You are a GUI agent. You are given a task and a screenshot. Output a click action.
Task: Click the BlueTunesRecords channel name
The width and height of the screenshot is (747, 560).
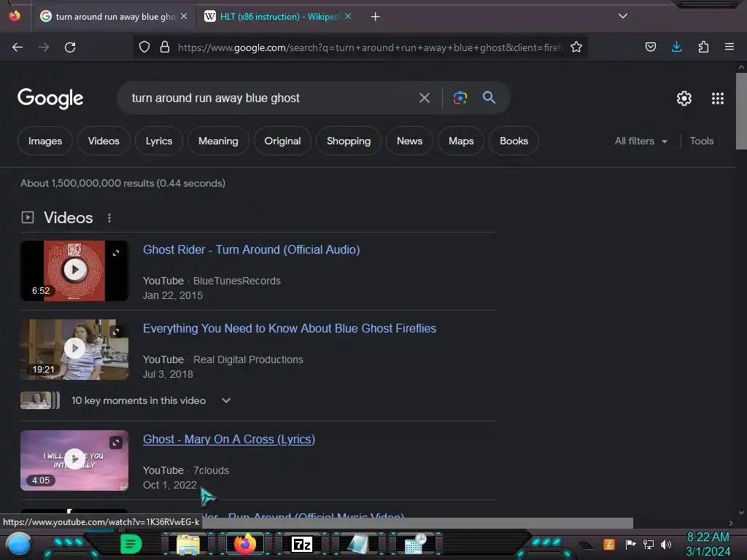coord(237,281)
